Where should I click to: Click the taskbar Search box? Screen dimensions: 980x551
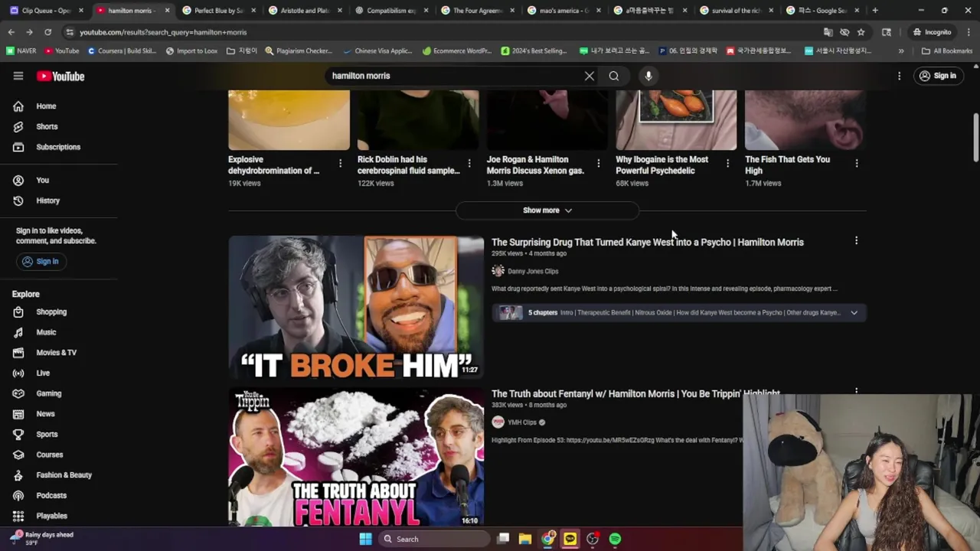click(x=435, y=539)
